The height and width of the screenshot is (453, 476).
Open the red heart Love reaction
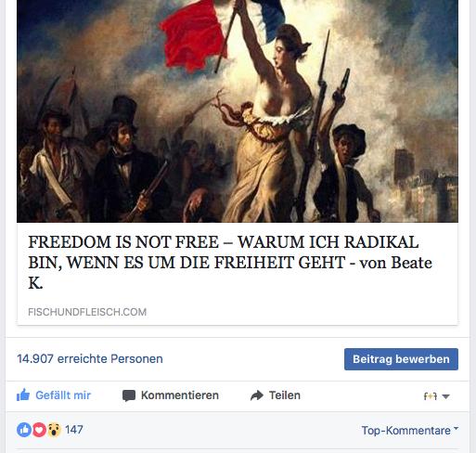click(x=39, y=430)
